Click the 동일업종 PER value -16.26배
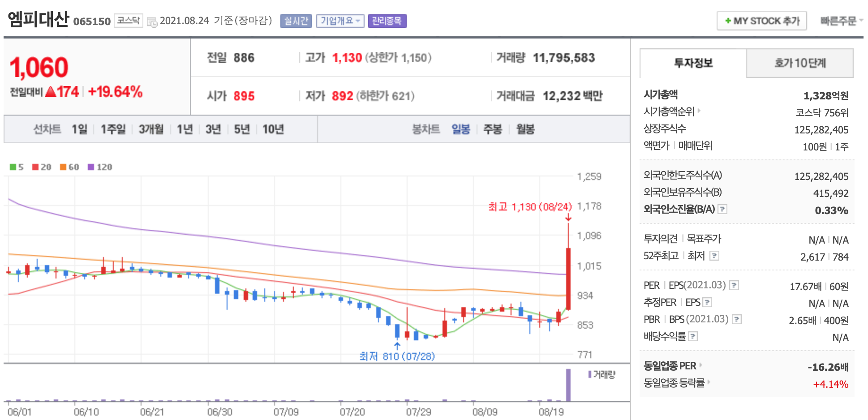868x420 pixels. 828,367
